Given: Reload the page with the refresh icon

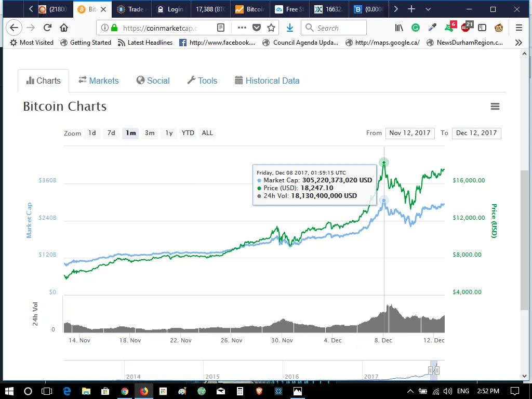Looking at the screenshot, I should [x=47, y=28].
